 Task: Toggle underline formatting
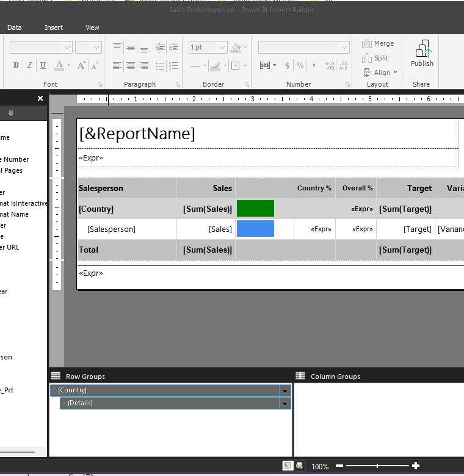43,65
